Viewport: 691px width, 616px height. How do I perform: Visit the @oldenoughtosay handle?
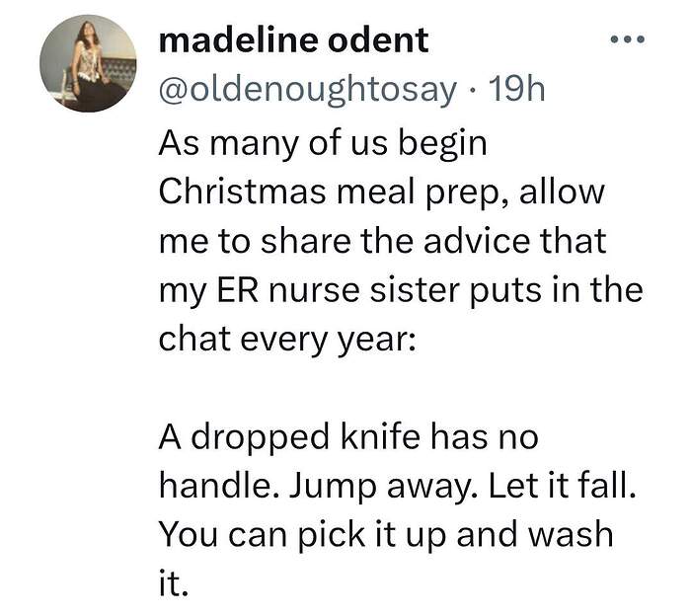[x=308, y=90]
